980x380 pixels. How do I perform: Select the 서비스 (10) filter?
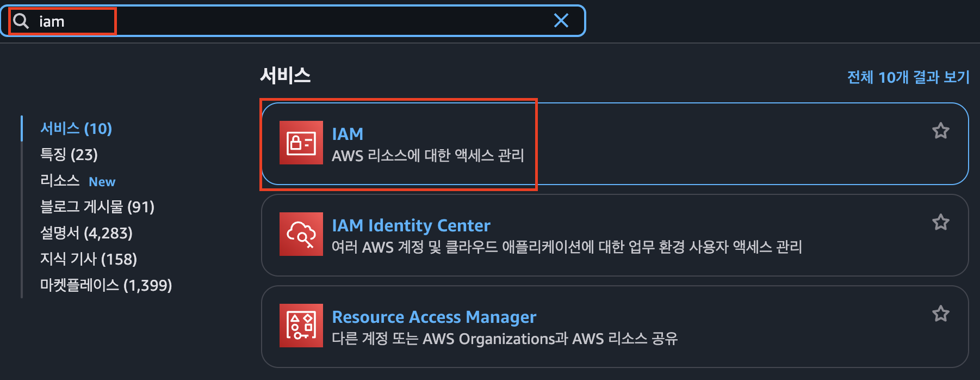(x=76, y=128)
